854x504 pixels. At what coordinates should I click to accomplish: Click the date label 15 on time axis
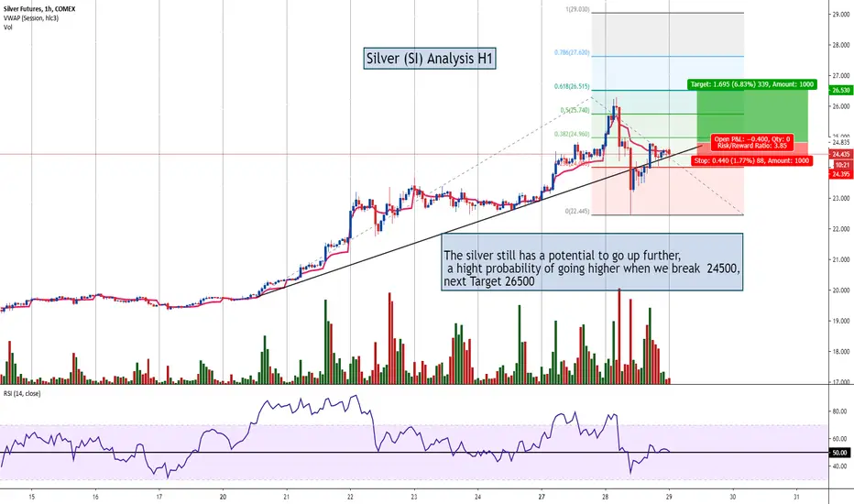(x=31, y=497)
